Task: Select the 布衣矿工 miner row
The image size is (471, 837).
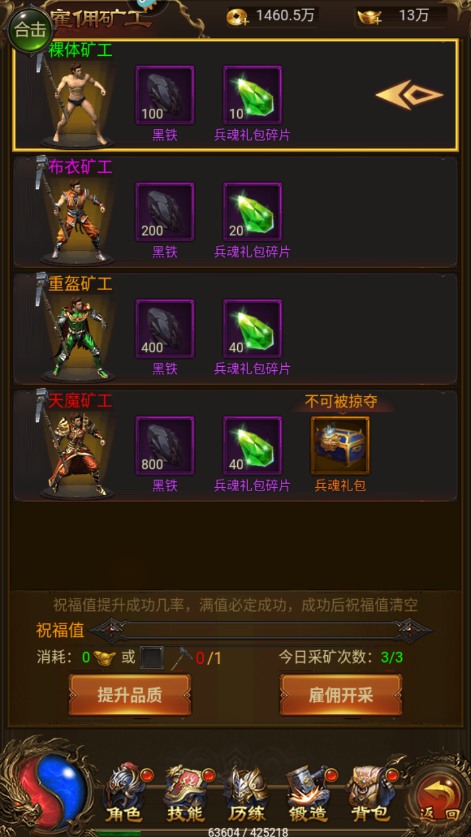Action: [x=236, y=212]
